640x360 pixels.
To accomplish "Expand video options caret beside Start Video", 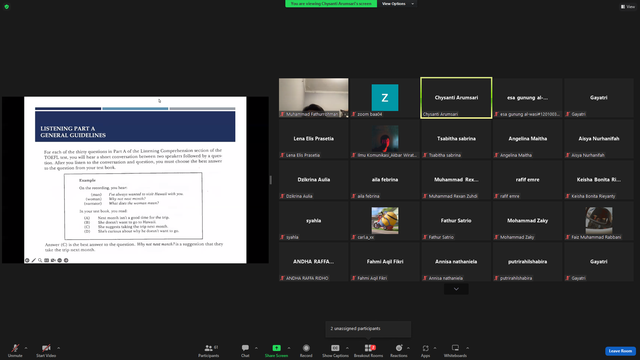I will pyautogui.click(x=58, y=348).
